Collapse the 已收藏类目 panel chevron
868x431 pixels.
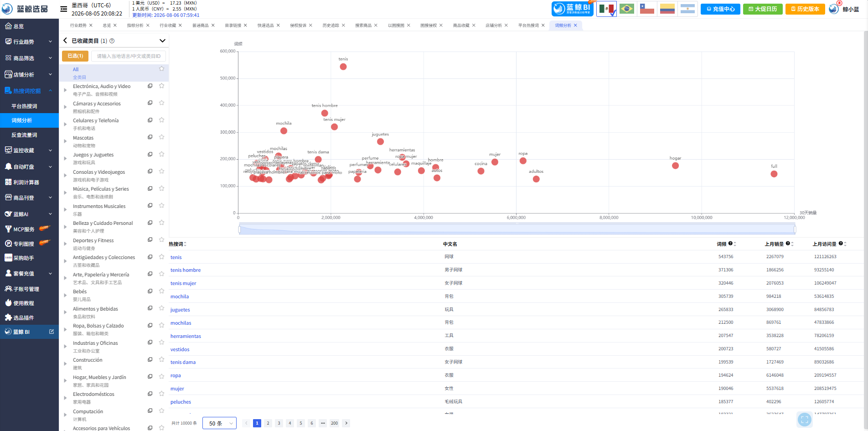coord(162,41)
